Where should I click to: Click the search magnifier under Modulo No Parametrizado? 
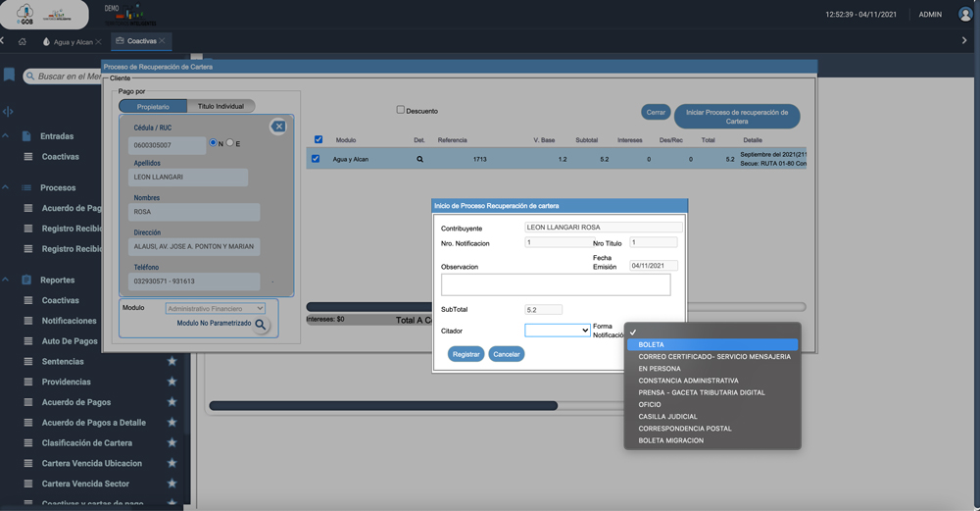coord(261,325)
